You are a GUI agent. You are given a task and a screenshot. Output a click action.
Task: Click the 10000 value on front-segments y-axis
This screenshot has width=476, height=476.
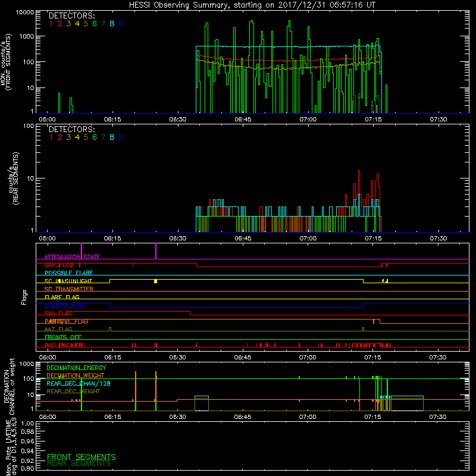pos(25,12)
